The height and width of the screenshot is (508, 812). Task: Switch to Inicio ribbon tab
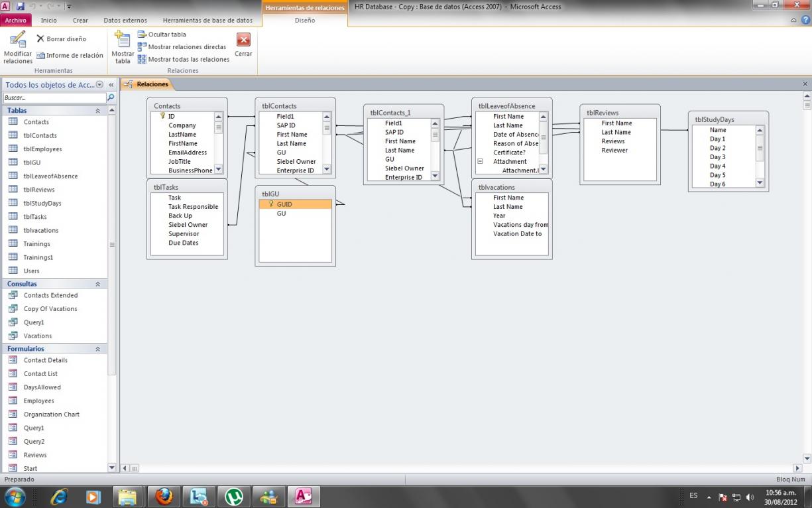tap(49, 21)
